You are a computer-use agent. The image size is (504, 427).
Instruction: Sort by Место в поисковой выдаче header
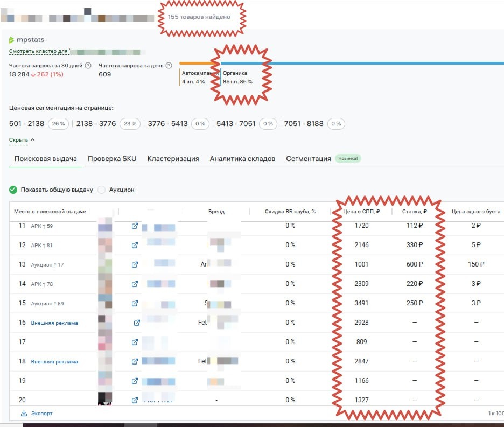pyautogui.click(x=50, y=212)
